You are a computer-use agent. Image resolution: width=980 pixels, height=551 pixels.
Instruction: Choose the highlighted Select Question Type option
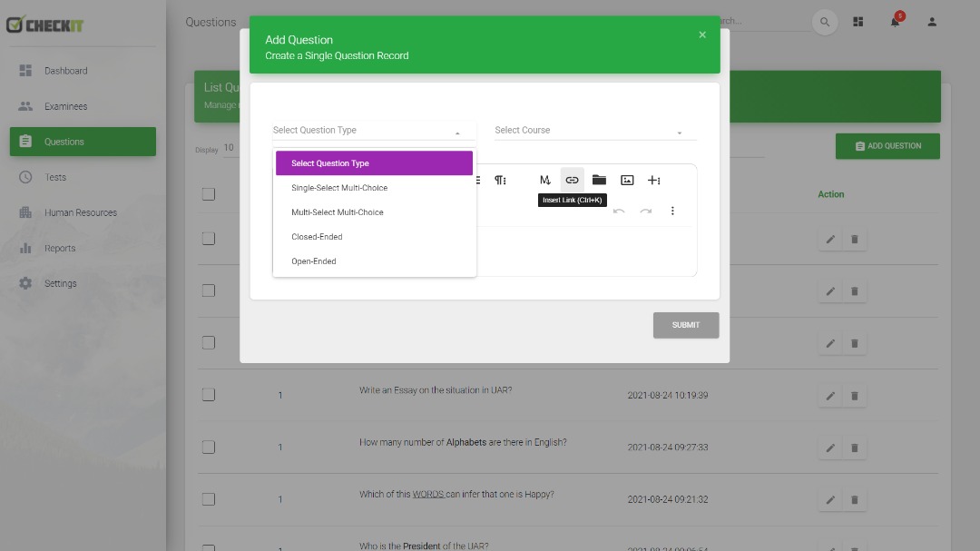[x=374, y=163]
